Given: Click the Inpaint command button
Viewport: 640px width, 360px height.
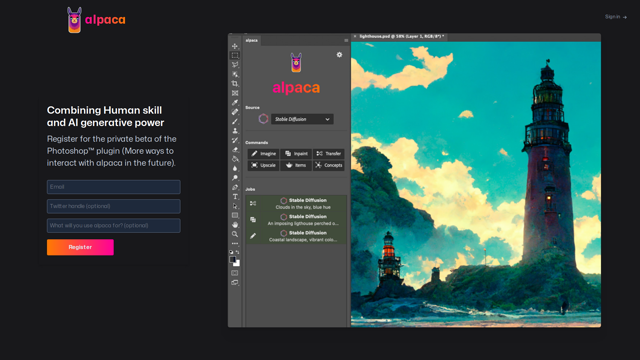Looking at the screenshot, I should [x=296, y=153].
